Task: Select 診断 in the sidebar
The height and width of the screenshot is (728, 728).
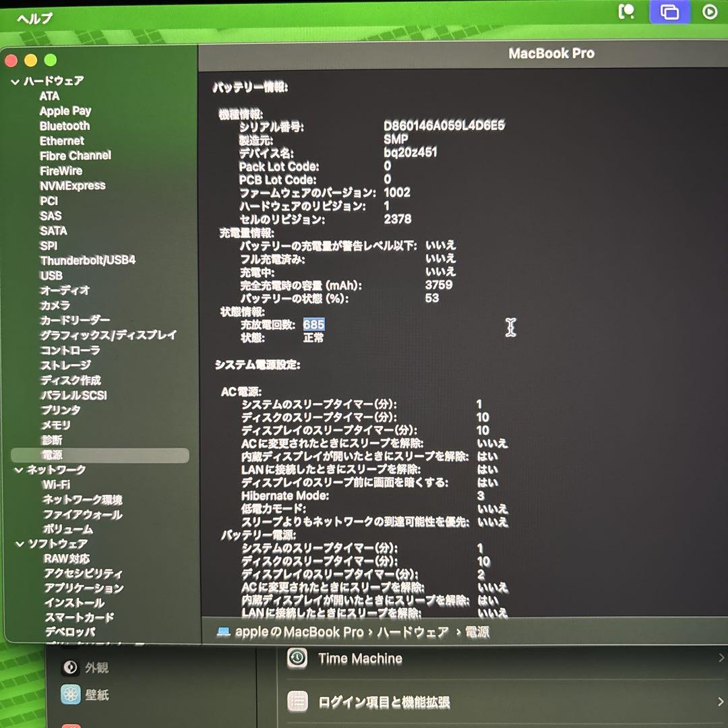Action: click(51, 439)
